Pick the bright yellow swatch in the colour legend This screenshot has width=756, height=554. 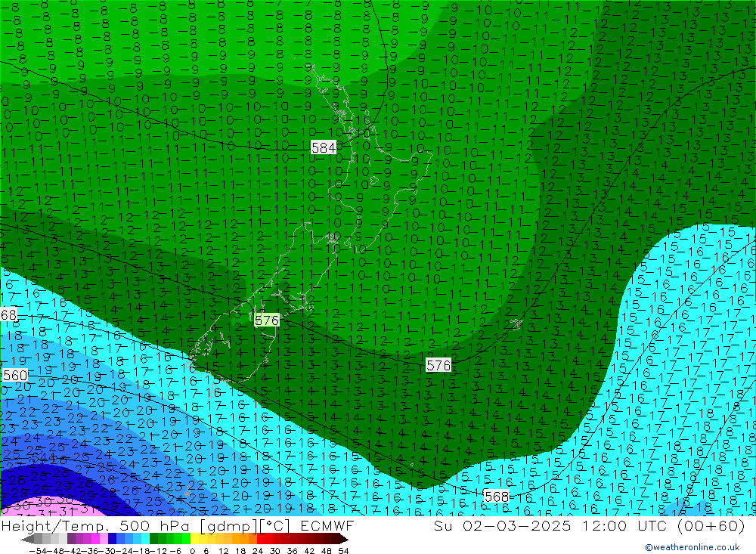pos(194,539)
